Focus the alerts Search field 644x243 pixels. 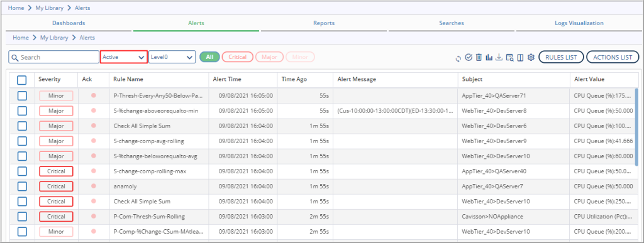click(x=54, y=57)
